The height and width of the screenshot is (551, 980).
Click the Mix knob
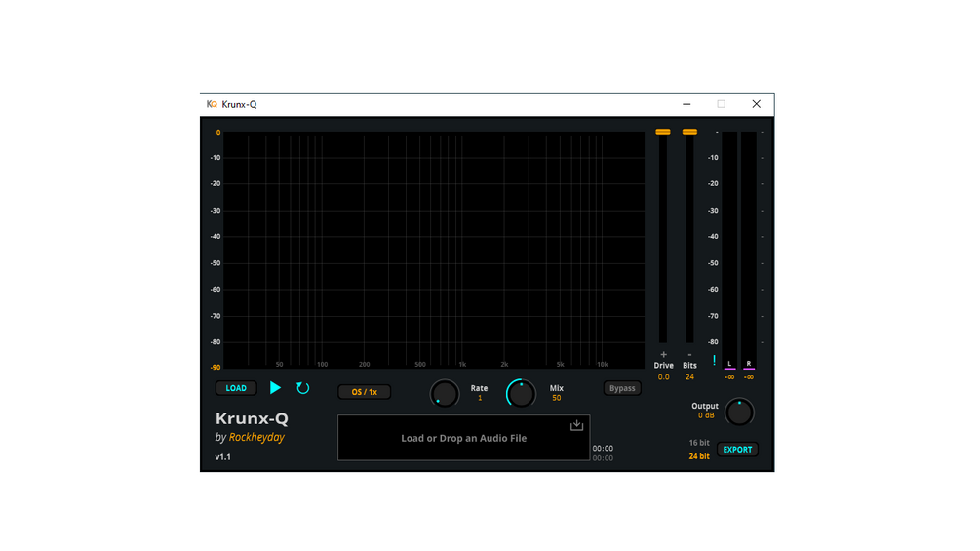pos(521,394)
